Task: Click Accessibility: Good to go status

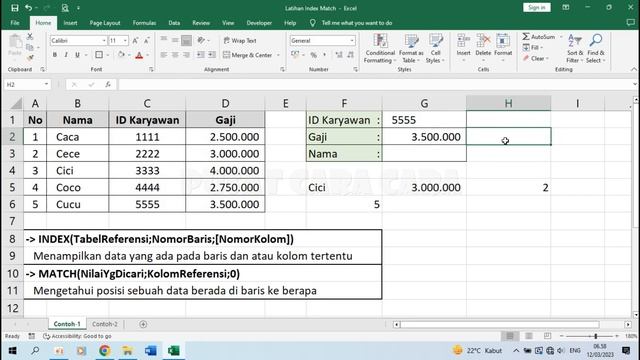Action: (77, 336)
